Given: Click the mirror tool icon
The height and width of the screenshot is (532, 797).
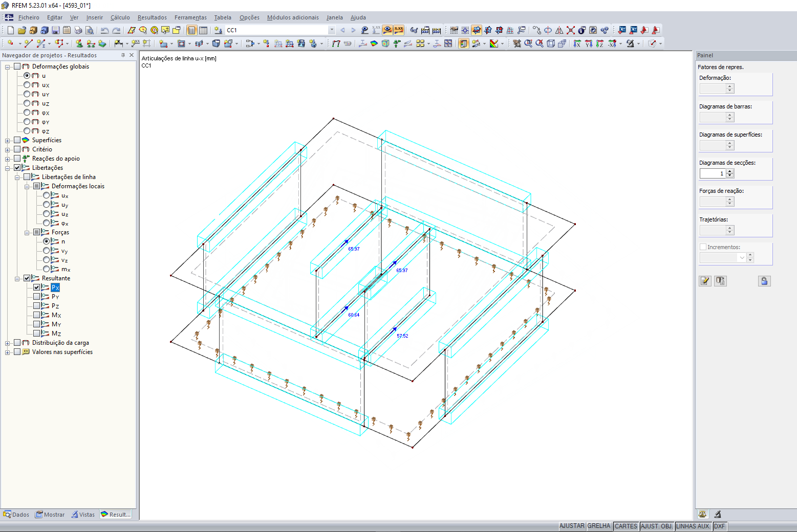Looking at the screenshot, I should [559, 30].
